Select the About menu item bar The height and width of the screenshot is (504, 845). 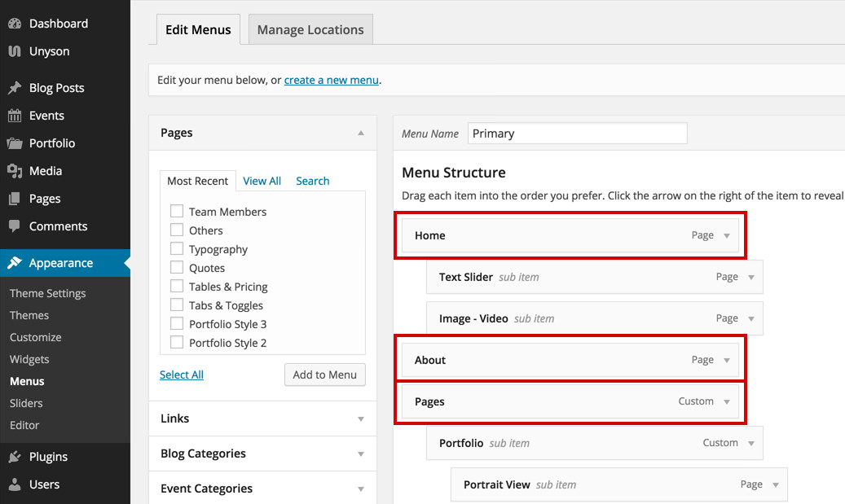570,360
